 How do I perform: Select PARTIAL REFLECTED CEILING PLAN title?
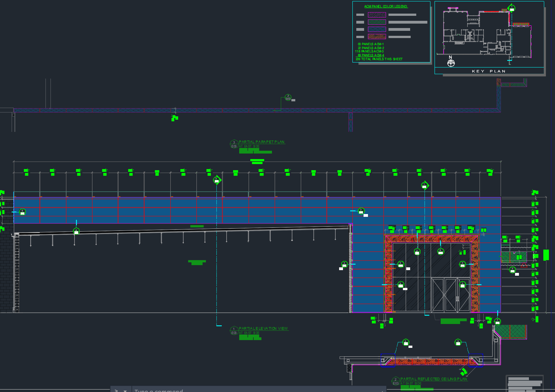point(433,379)
